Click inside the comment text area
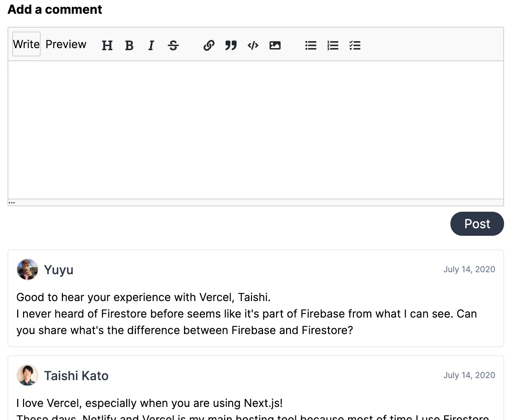 (256, 130)
